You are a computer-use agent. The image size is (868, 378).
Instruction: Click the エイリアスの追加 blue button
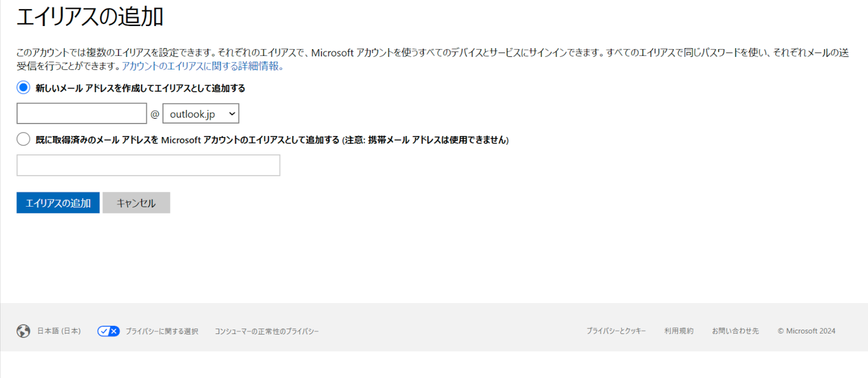click(58, 203)
